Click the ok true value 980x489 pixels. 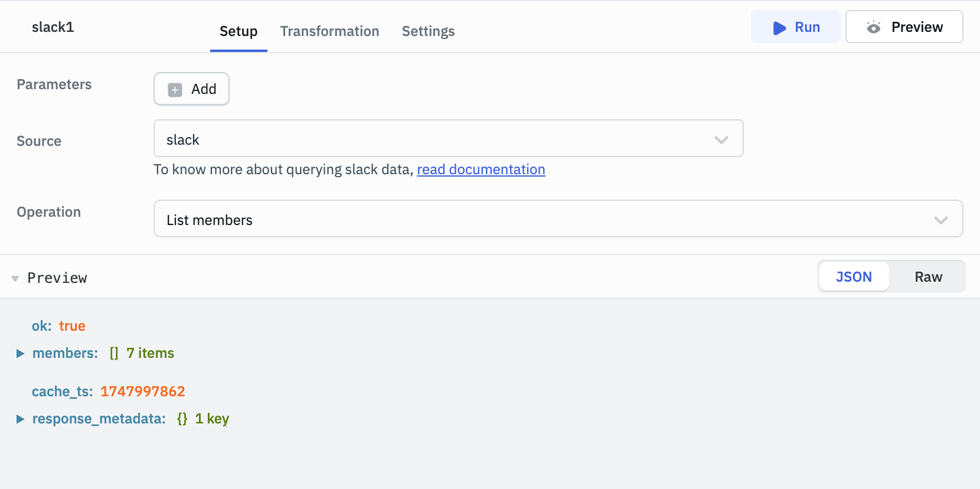point(72,326)
